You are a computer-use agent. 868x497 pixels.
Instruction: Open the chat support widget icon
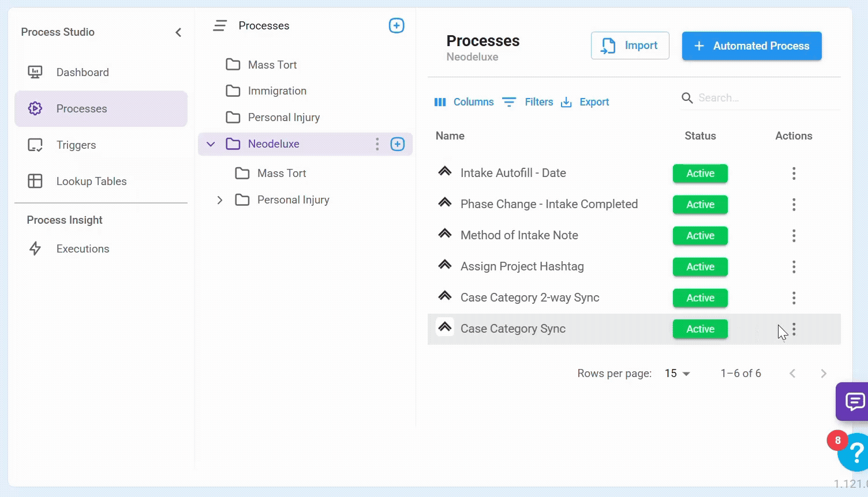854,401
